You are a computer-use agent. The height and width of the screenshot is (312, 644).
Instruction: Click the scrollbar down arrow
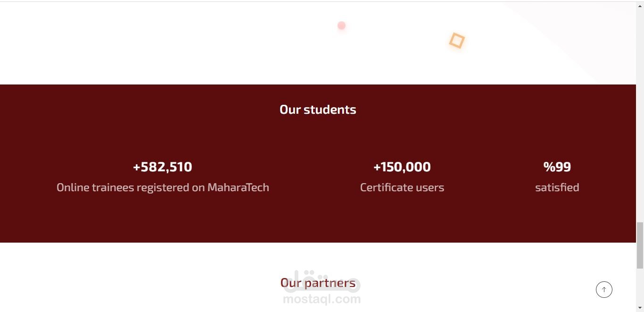point(640,308)
